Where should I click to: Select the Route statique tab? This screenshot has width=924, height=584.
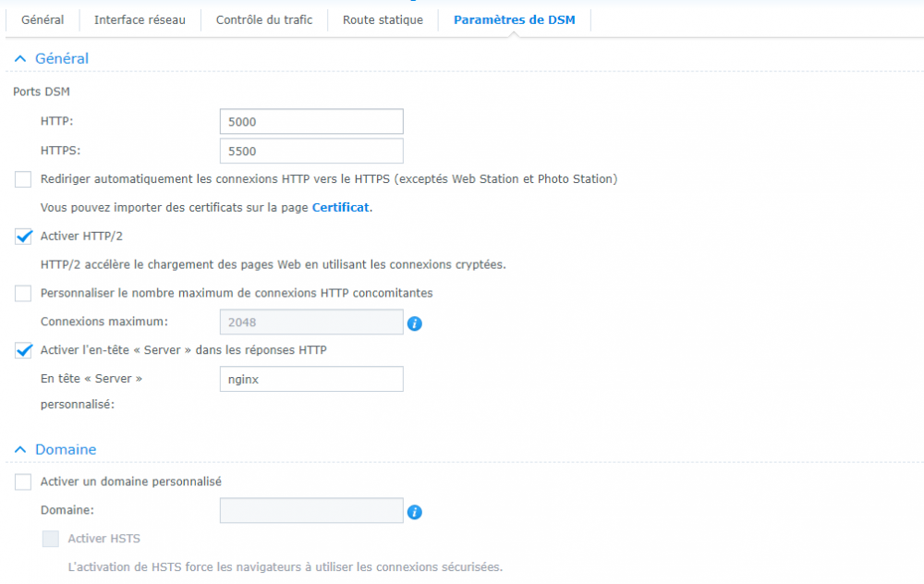(x=383, y=19)
